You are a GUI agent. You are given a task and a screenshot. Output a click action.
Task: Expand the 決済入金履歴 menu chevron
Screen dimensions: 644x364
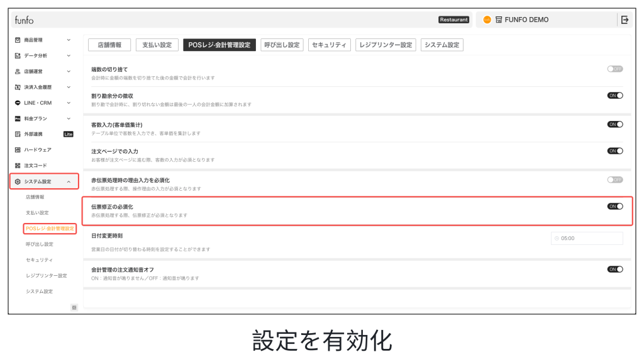69,87
